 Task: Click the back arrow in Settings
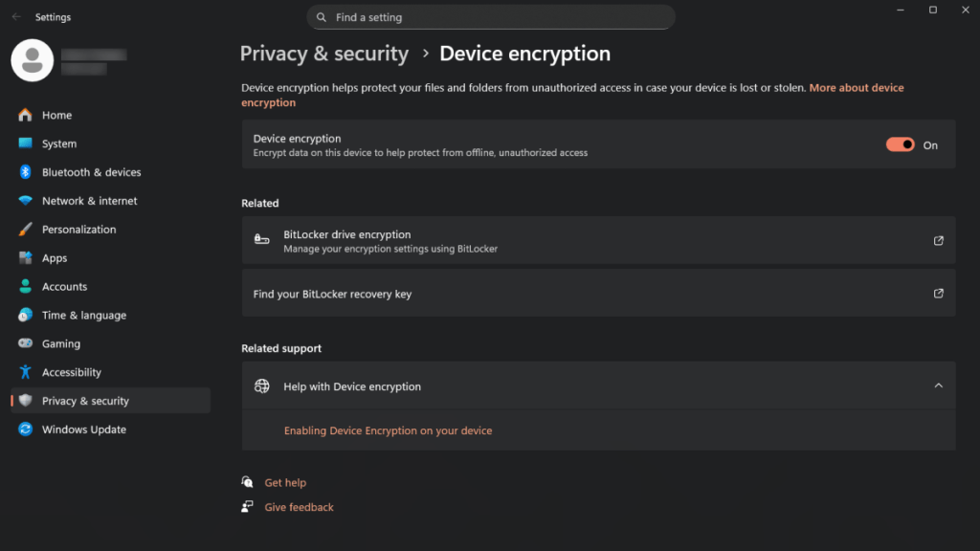[16, 17]
